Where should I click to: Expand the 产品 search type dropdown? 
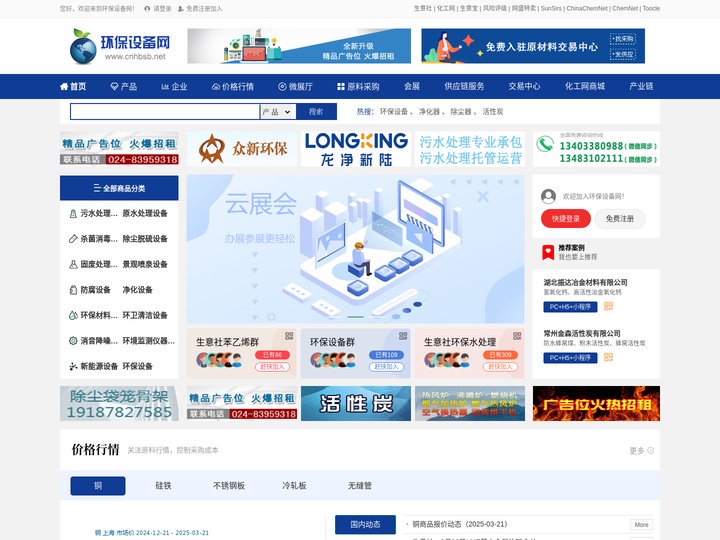coord(277,112)
